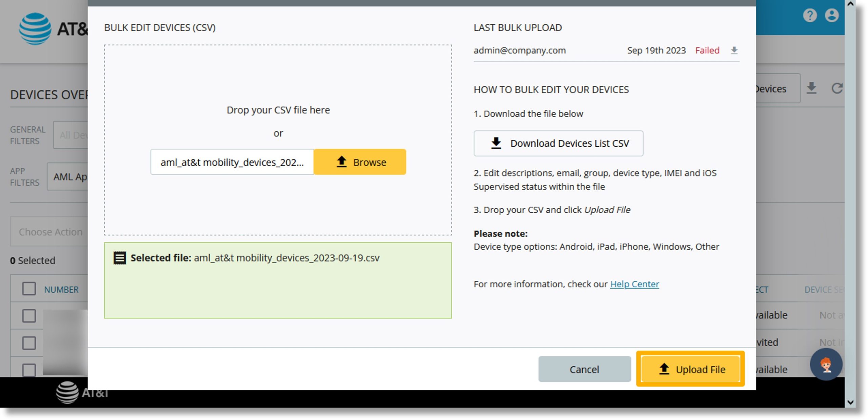Click the user profile account icon
This screenshot has width=868, height=420.
point(831,16)
